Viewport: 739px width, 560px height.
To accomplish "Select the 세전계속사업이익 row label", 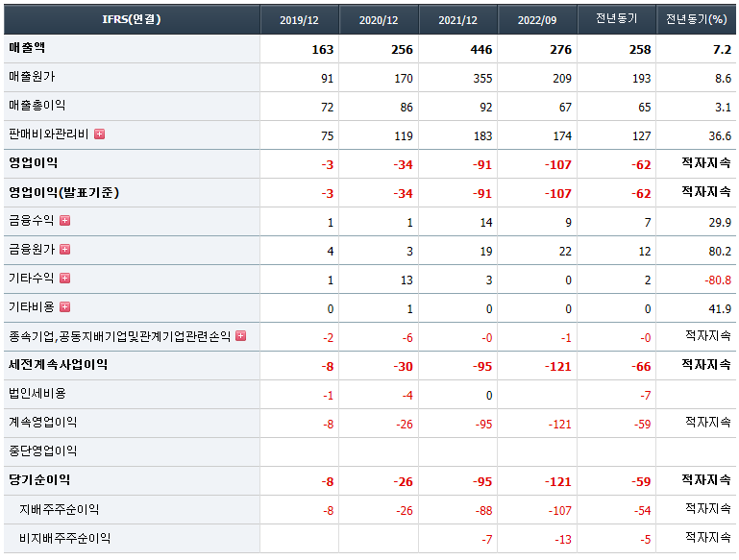I will [x=58, y=365].
